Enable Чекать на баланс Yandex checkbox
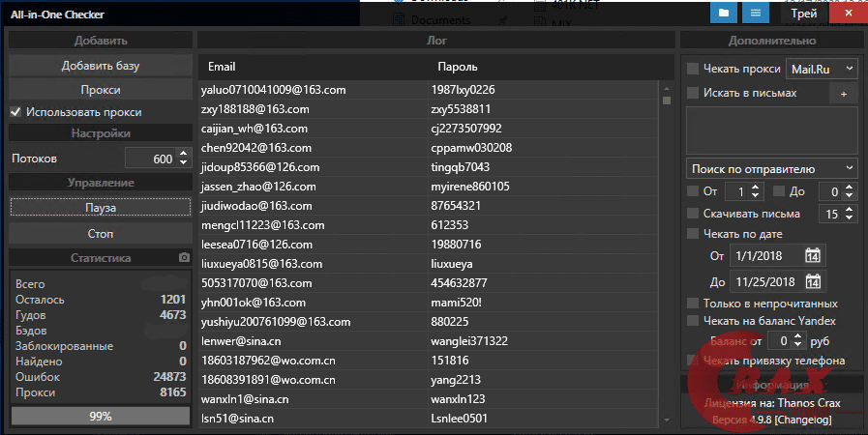The image size is (868, 435). (693, 321)
